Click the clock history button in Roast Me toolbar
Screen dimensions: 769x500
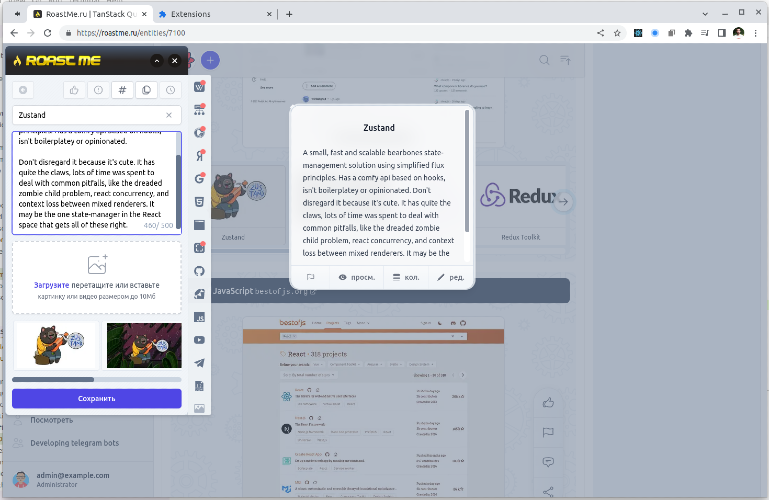[x=170, y=90]
